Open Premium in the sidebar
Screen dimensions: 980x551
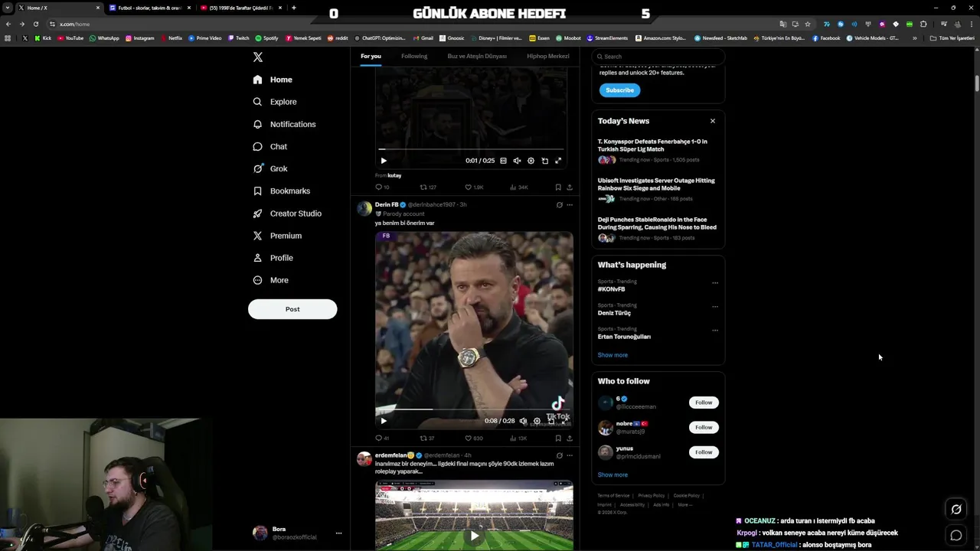(277, 236)
